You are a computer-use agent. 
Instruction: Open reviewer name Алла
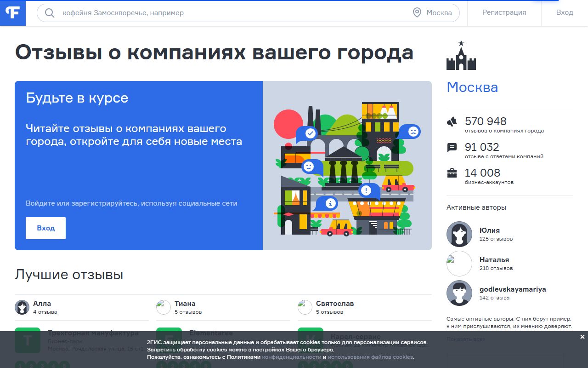(42, 303)
